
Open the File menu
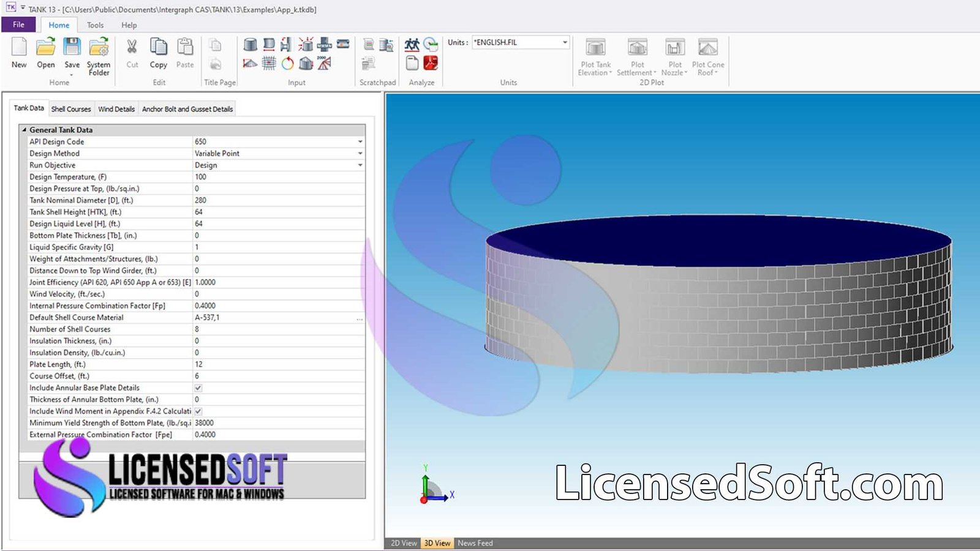pos(18,24)
